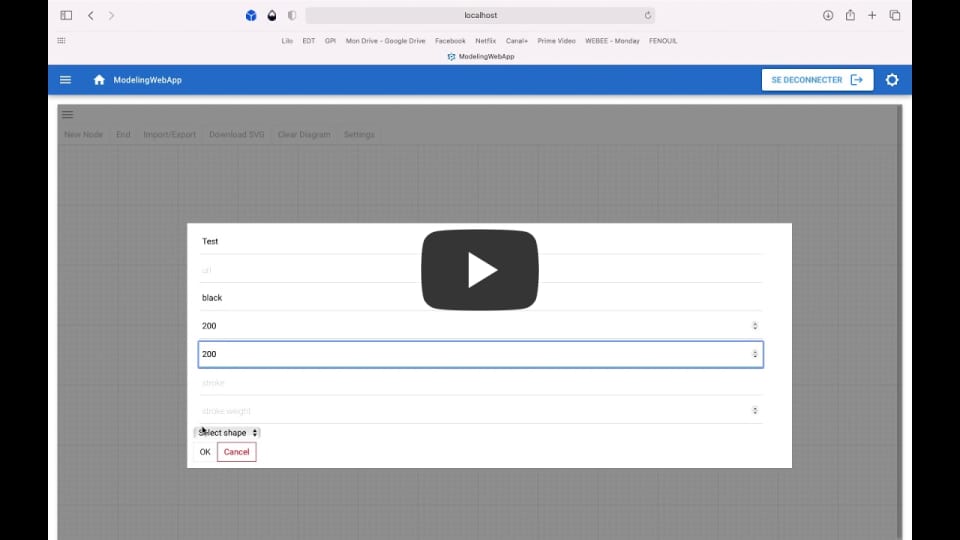Adjust the stroke weight stepper arrows
Viewport: 960px width, 540px height.
755,411
